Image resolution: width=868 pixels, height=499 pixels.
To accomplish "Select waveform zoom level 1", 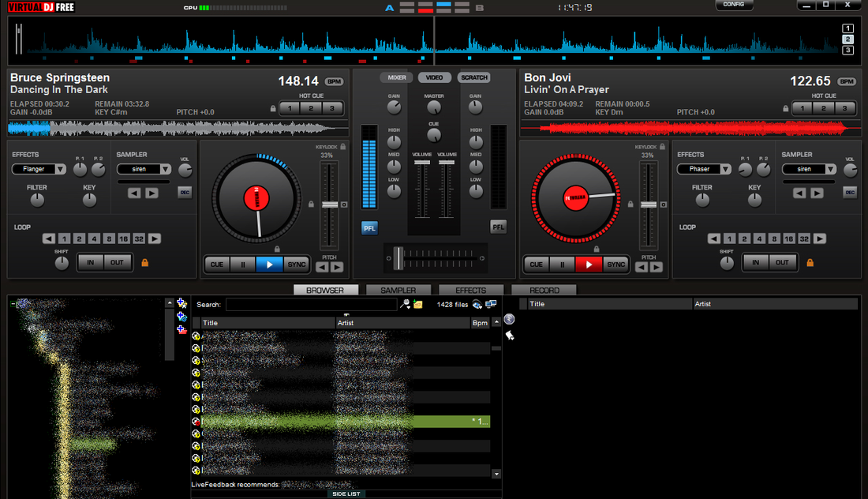I will tap(847, 28).
